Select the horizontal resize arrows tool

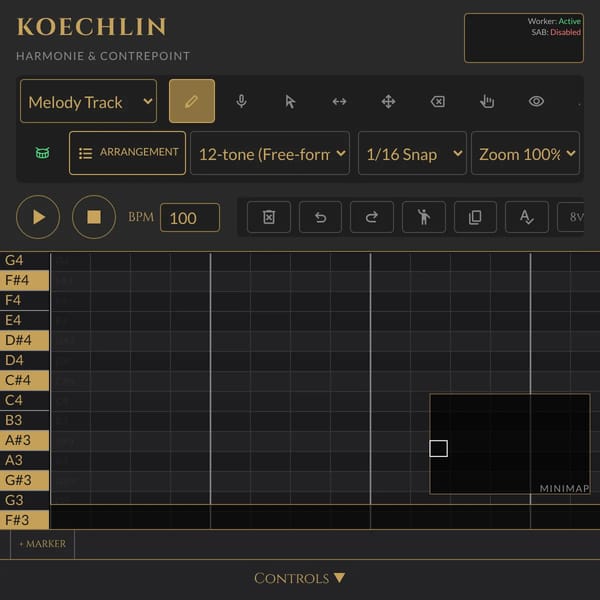point(339,101)
